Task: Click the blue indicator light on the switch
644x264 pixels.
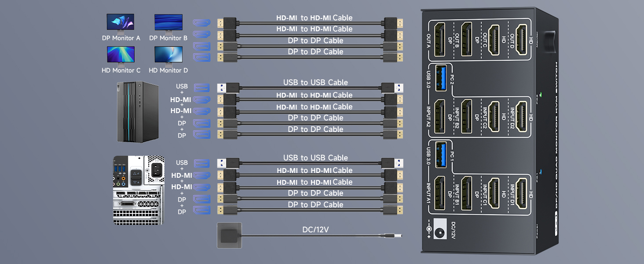Action: coord(540,172)
